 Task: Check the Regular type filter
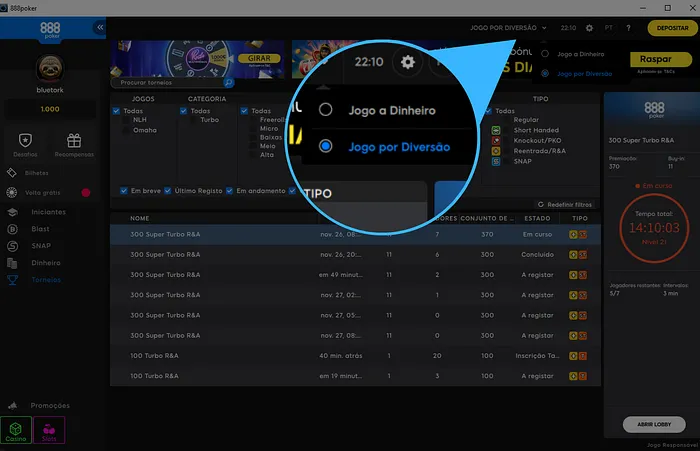coord(507,120)
